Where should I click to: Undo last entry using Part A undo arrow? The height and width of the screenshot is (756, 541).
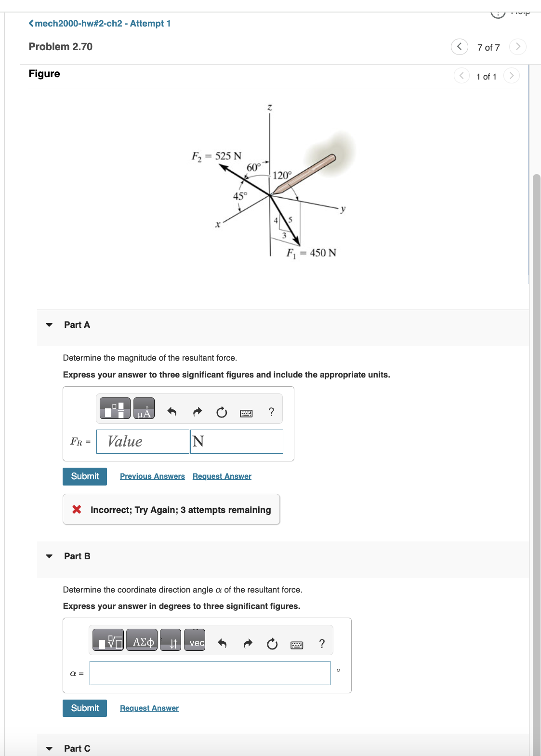point(172,411)
